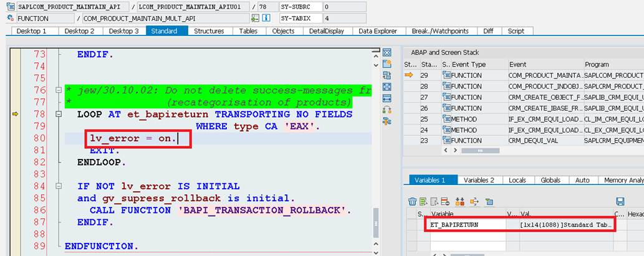Click the Event Type column header
Viewport: 644px width, 256px height.
(x=479, y=64)
